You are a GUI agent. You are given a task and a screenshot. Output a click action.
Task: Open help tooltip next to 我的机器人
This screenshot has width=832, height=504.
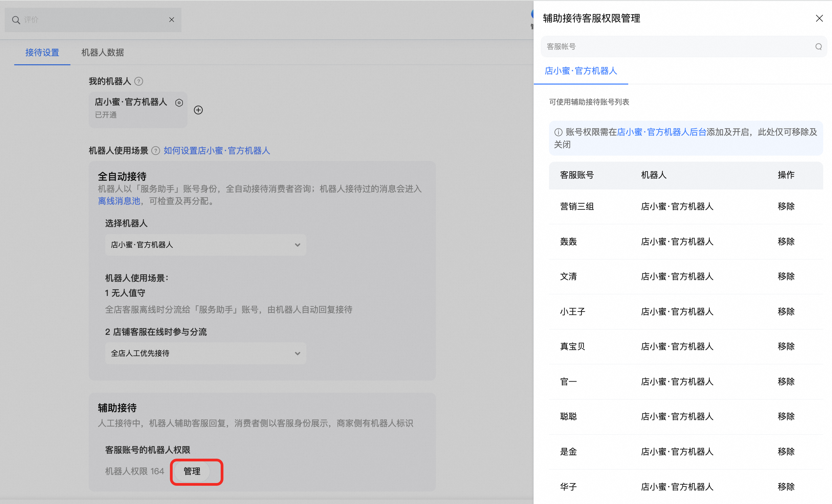pyautogui.click(x=139, y=81)
